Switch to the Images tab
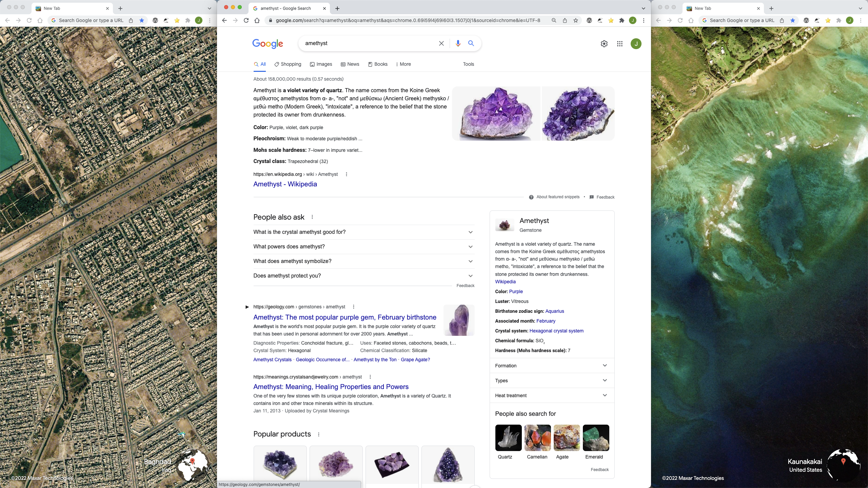Image resolution: width=868 pixels, height=488 pixels. tap(321, 64)
